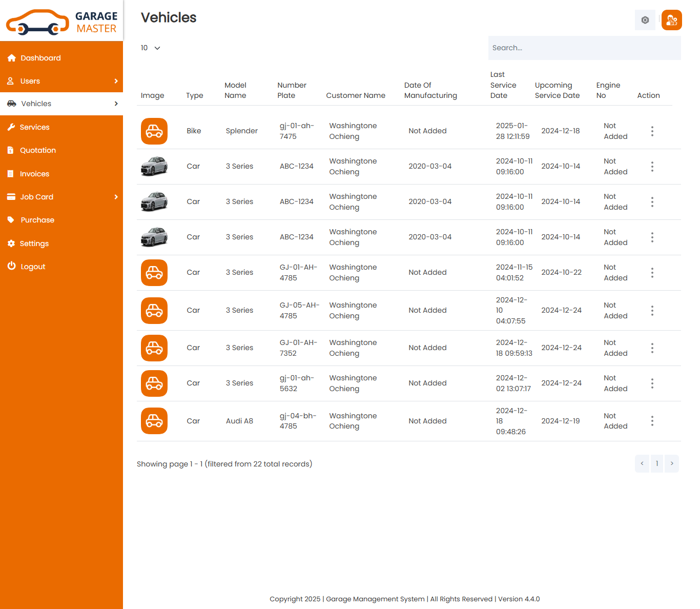This screenshot has height=609, width=700.
Task: Open the GJ-01-AH-7352 row action menu
Action: click(x=652, y=348)
